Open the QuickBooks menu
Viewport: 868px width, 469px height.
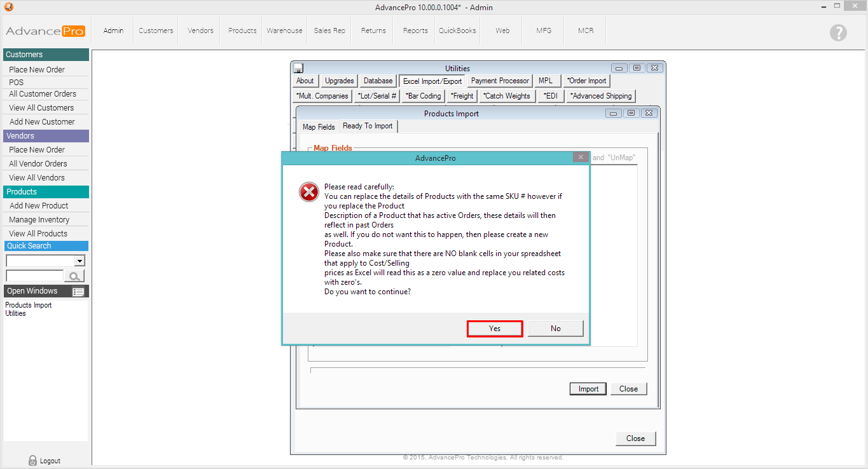tap(457, 31)
